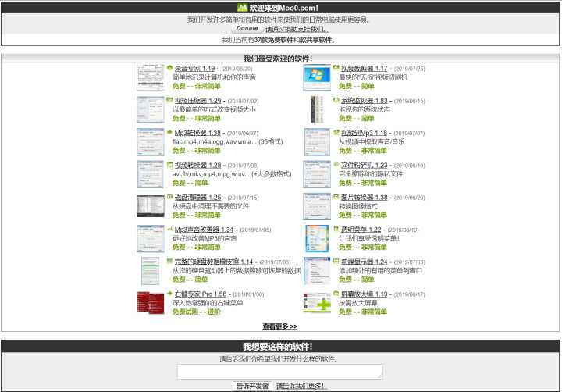Open the red 右键专家 Pro thumbnail
Viewport: 562px width, 392px height.
click(151, 303)
